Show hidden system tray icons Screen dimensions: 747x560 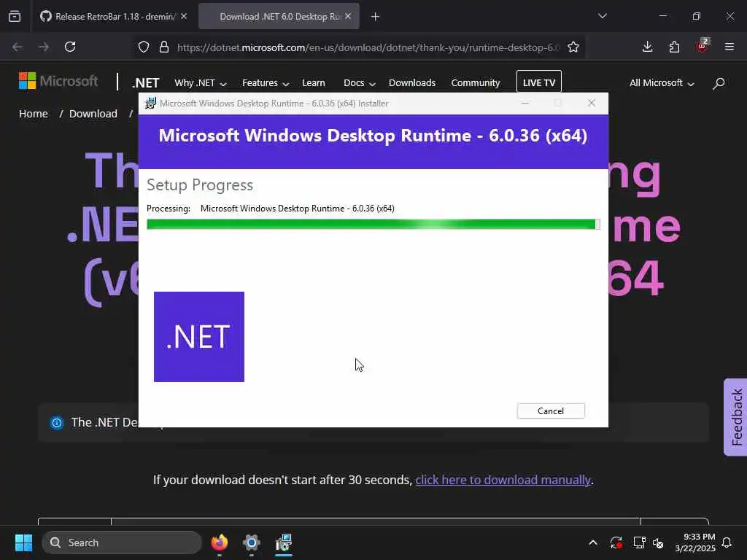pos(593,542)
